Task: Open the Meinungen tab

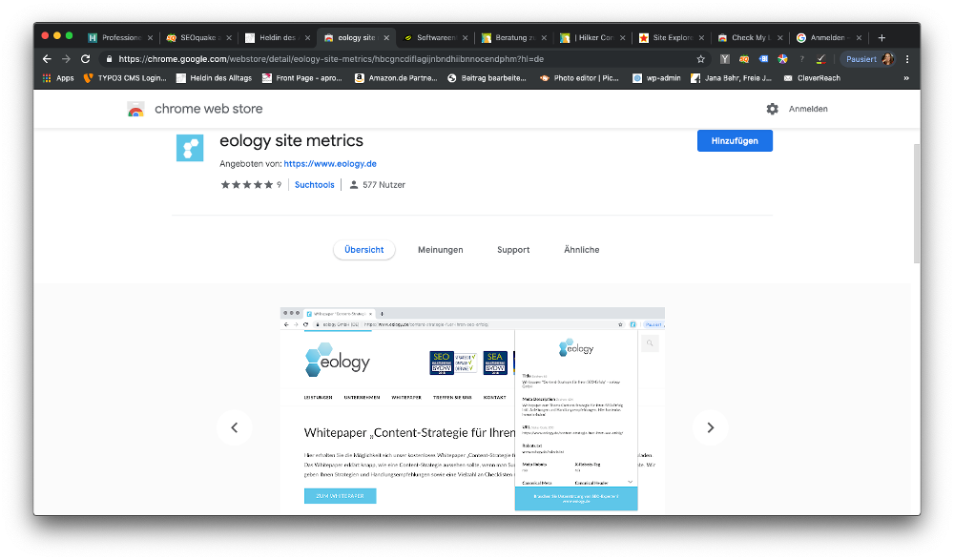Action: pos(441,250)
